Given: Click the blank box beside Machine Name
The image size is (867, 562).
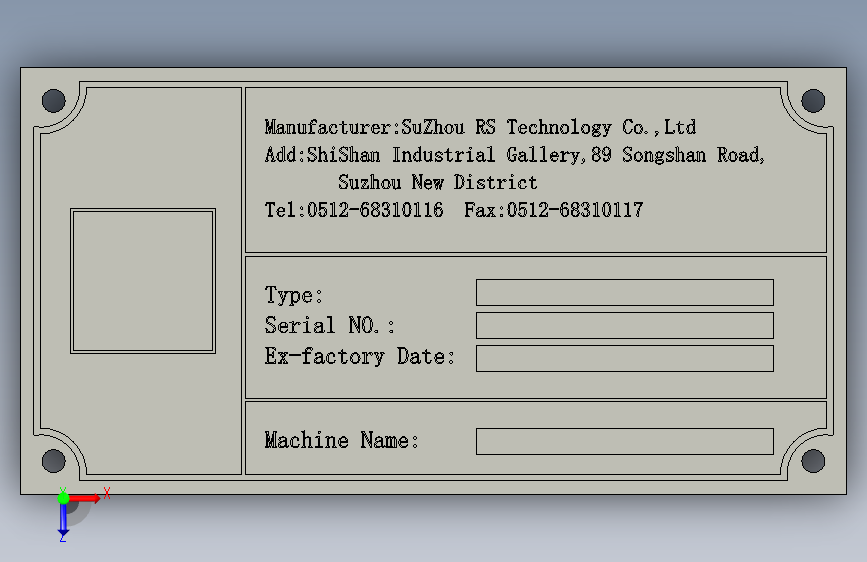Looking at the screenshot, I should (x=625, y=441).
